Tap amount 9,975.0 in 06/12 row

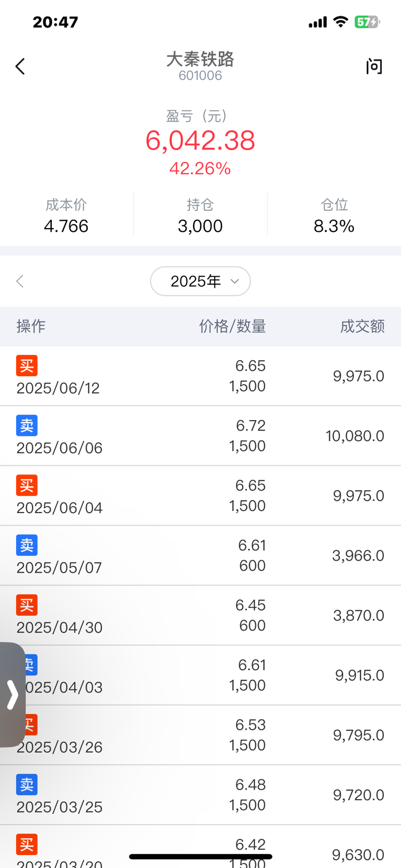point(359,376)
